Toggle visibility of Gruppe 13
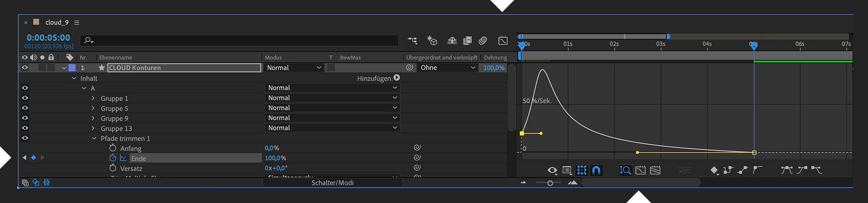 [x=25, y=128]
